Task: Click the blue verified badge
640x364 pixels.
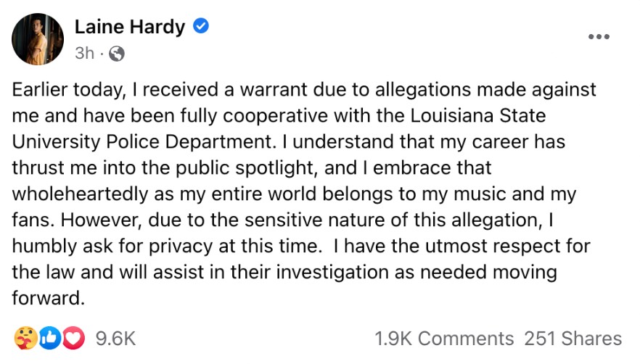Action: point(200,26)
